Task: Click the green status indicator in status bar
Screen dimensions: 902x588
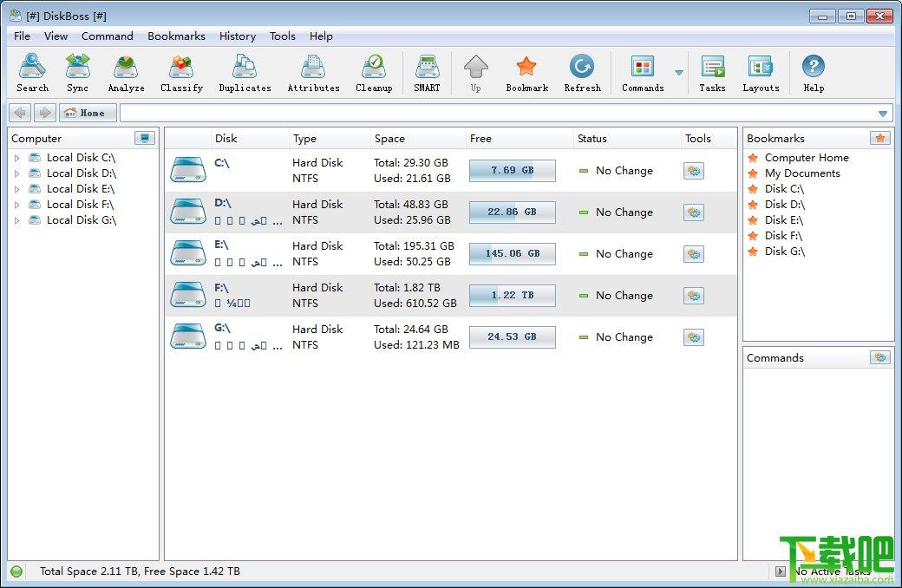Action: 16,572
